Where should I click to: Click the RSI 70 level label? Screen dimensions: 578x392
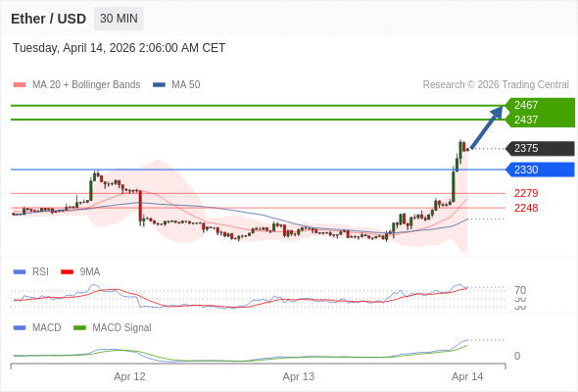pos(520,290)
